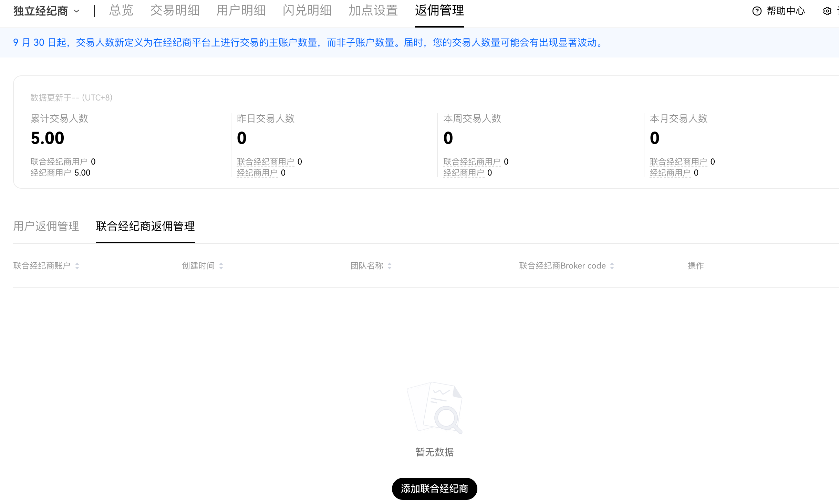The image size is (839, 504).
Task: Sort by 创建时间 column arrows
Action: coord(221,266)
